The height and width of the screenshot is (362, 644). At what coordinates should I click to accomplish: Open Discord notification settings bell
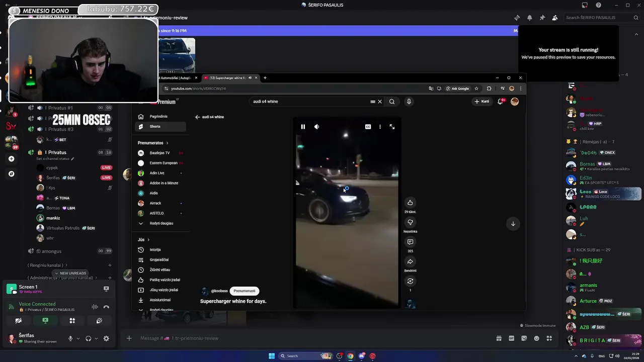point(529,18)
